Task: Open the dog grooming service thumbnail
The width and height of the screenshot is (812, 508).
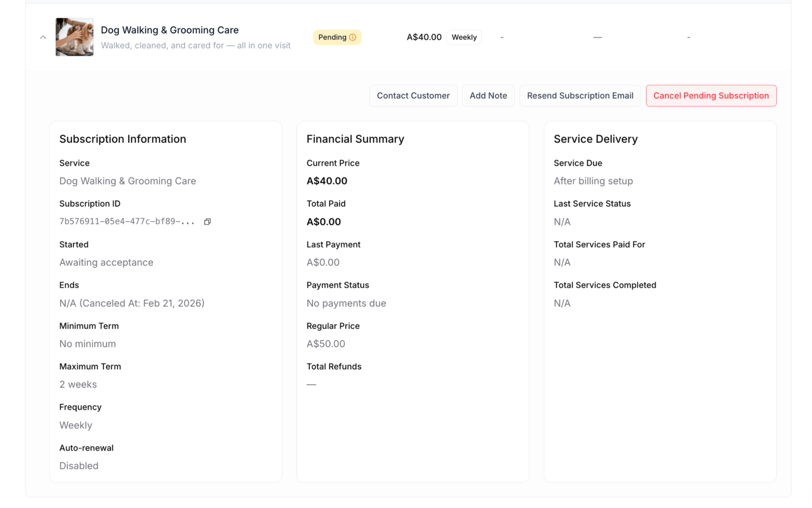Action: coord(75,37)
